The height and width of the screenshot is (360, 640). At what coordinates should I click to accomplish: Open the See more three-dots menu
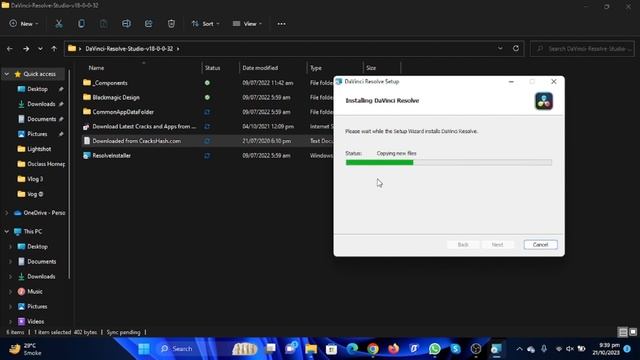pyautogui.click(x=281, y=24)
